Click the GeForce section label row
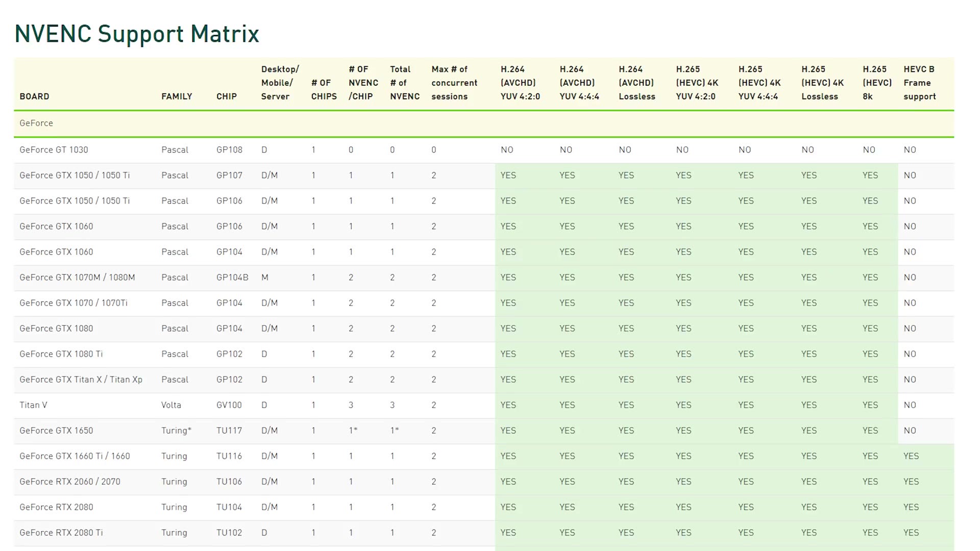This screenshot has height=551, width=980. tap(484, 123)
